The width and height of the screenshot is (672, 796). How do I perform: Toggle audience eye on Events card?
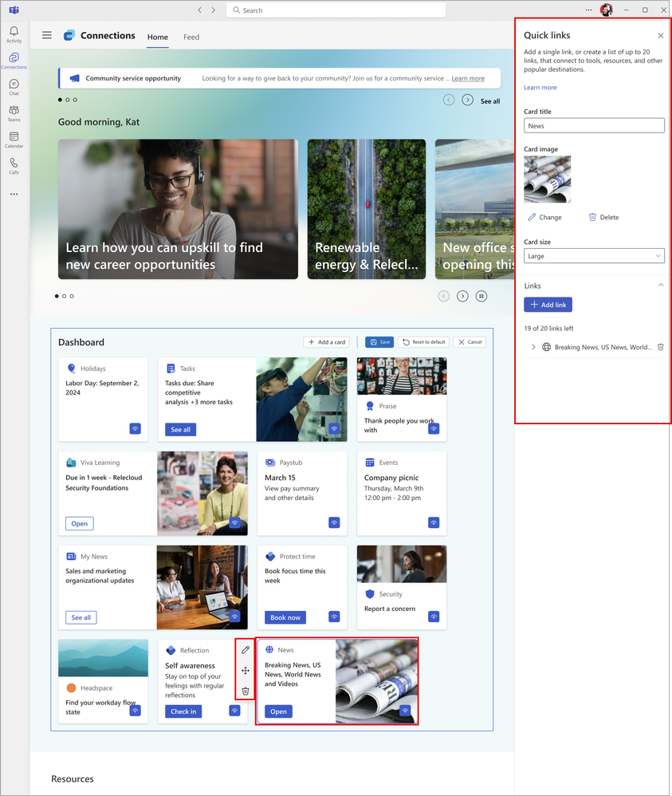(x=434, y=522)
